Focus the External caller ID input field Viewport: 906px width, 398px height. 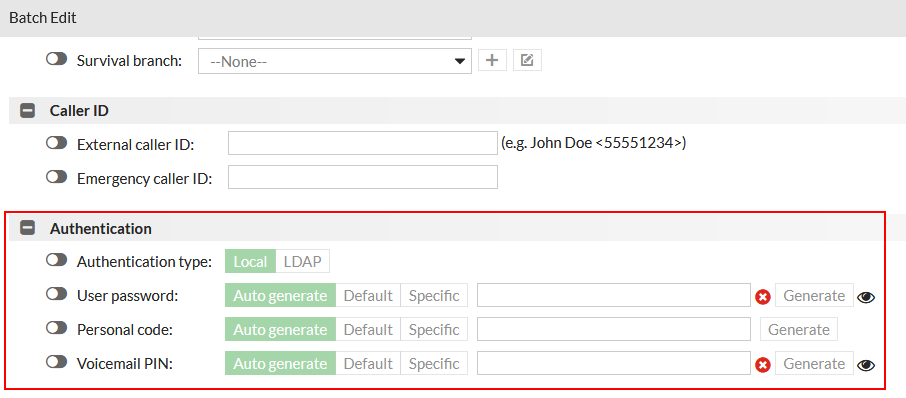click(363, 143)
